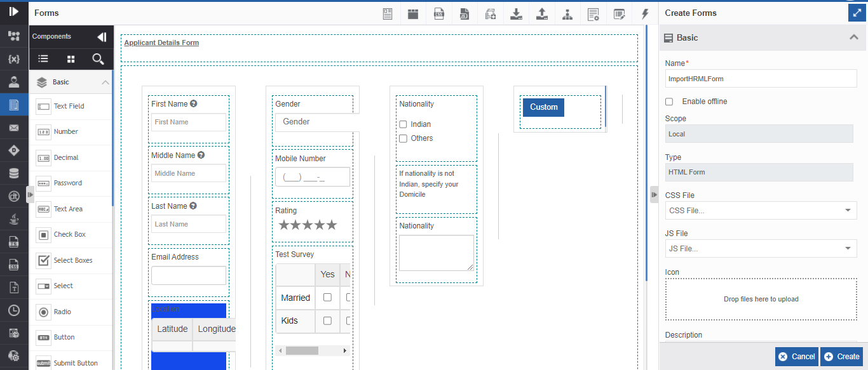Search components with magnifier icon
This screenshot has width=868, height=370.
point(98,59)
